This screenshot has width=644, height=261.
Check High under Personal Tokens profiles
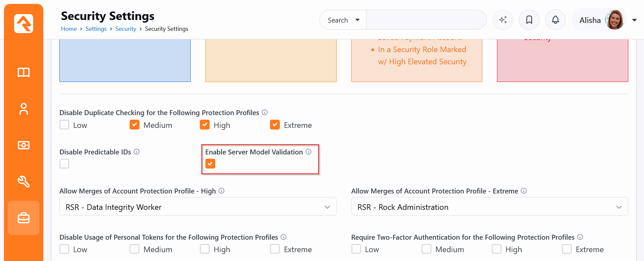pyautogui.click(x=205, y=249)
